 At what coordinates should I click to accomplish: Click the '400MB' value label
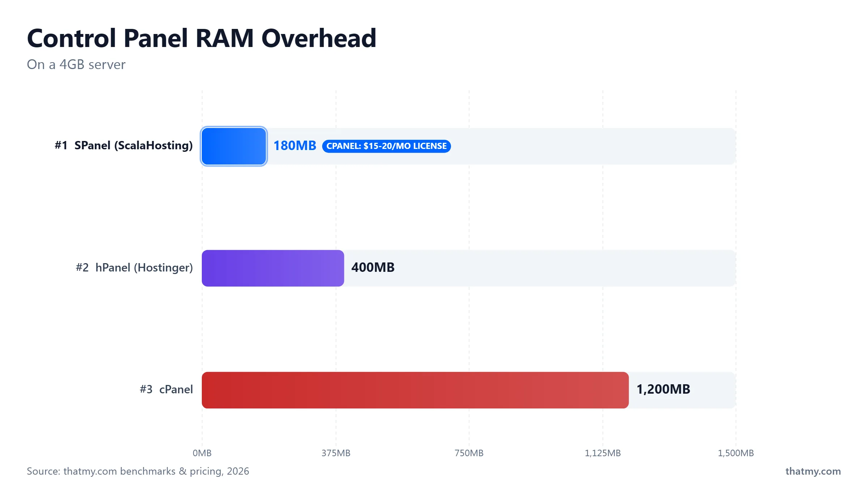coord(373,267)
